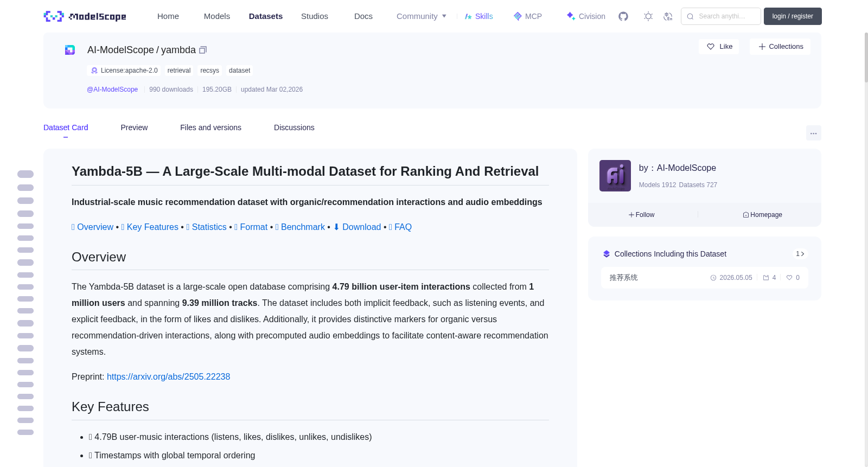
Task: Click the login / register button
Action: coord(793,16)
